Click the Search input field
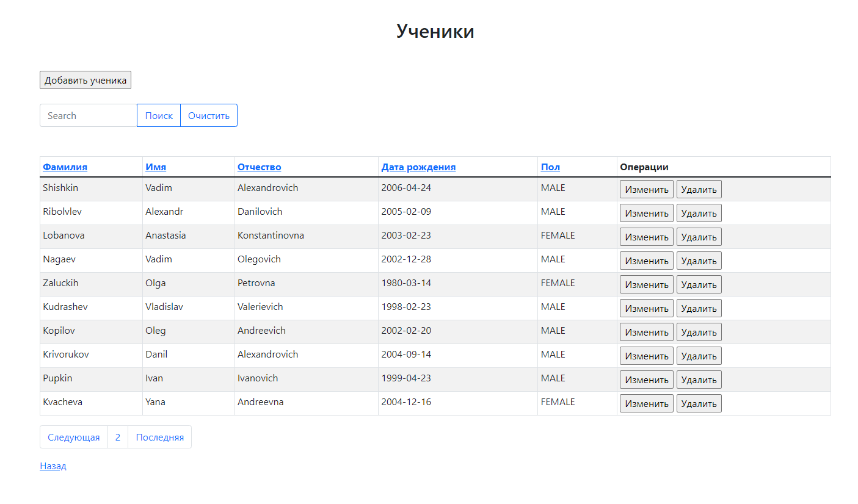 click(88, 115)
